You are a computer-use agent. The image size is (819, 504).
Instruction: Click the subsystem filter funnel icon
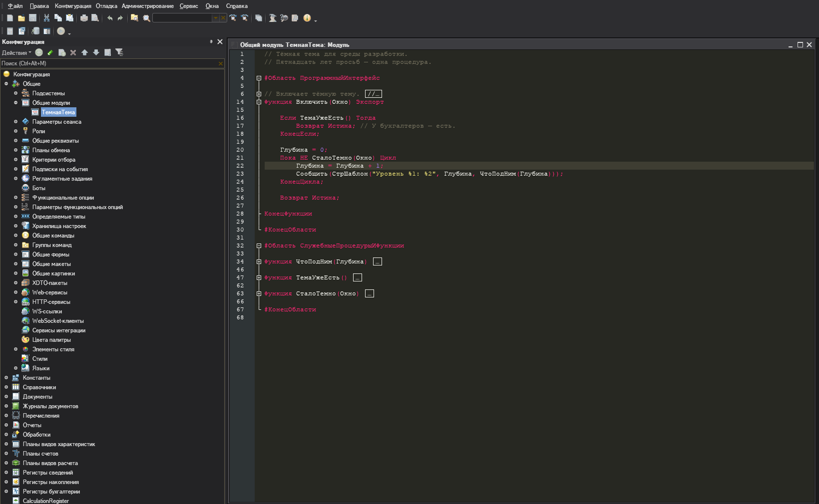click(x=119, y=52)
